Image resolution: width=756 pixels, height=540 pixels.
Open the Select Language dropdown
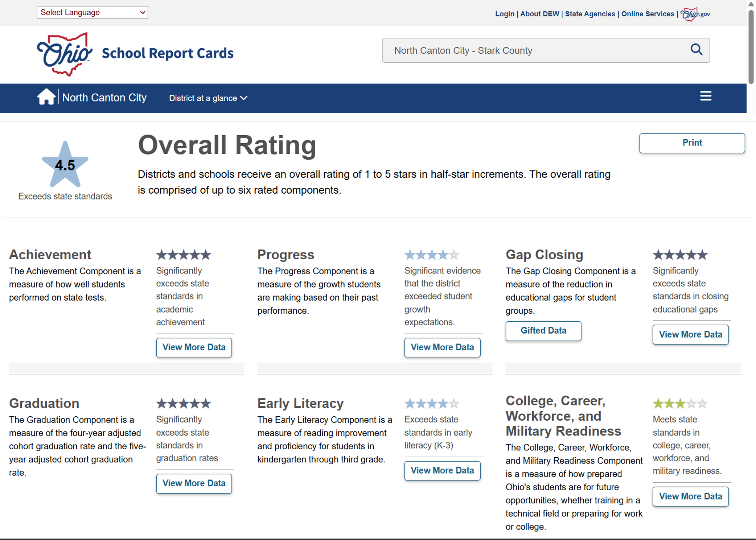tap(92, 12)
